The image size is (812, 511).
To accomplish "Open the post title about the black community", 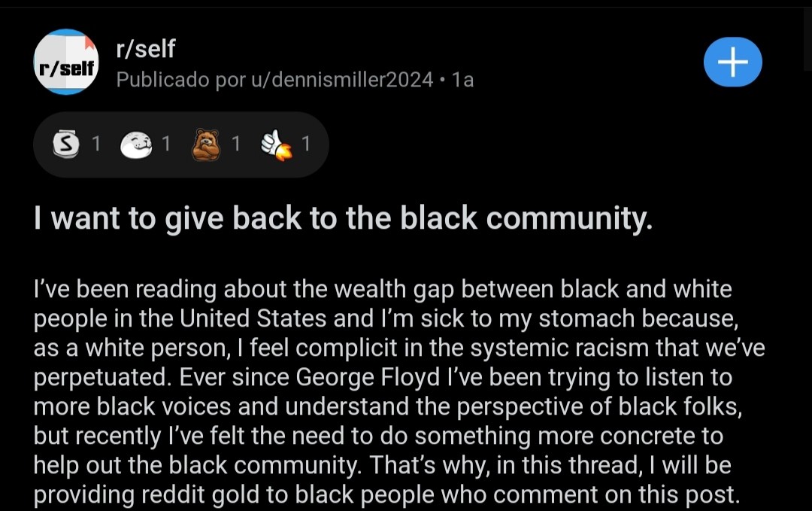I will pos(342,218).
